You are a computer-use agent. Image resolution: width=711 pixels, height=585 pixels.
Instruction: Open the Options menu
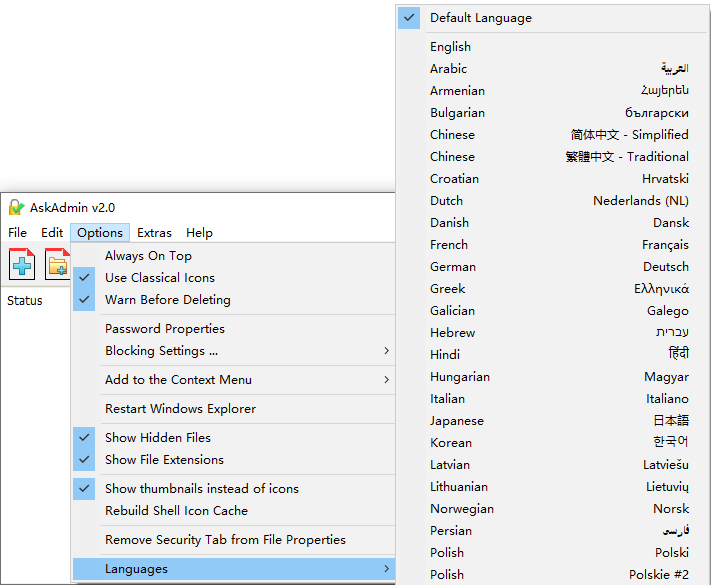tap(100, 233)
